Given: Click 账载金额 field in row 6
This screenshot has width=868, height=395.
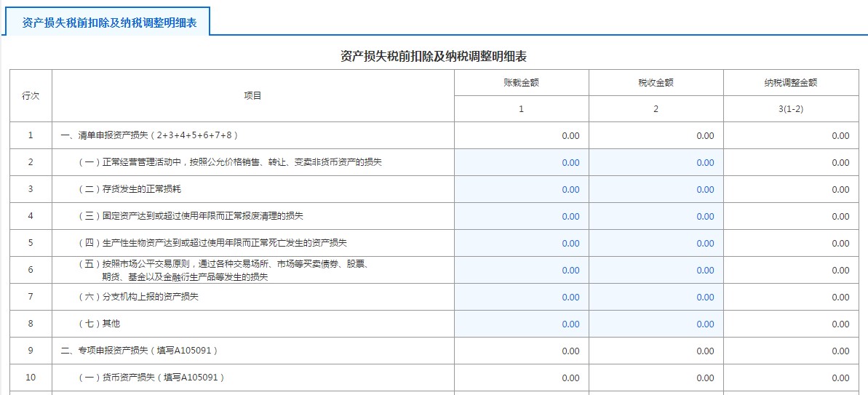Looking at the screenshot, I should (522, 270).
